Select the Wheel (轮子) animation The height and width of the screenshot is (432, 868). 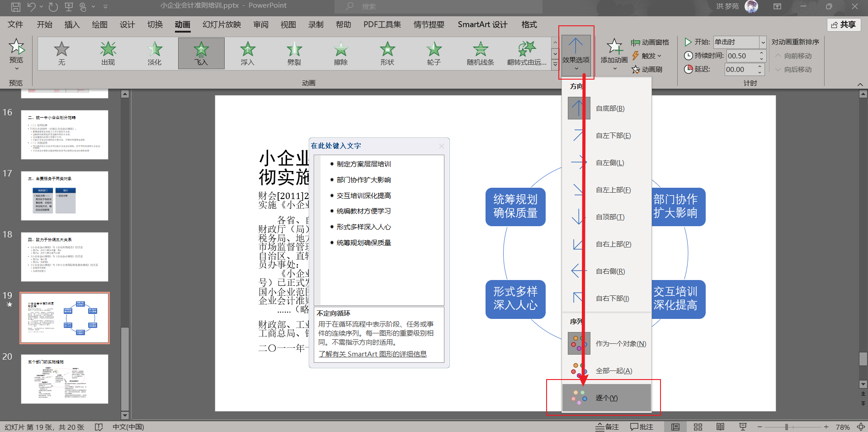(x=434, y=53)
